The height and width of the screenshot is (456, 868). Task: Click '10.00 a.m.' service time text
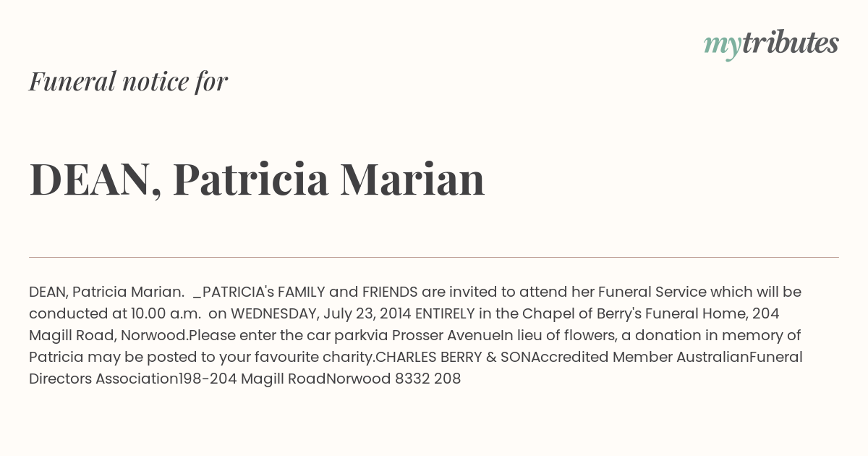click(x=166, y=313)
